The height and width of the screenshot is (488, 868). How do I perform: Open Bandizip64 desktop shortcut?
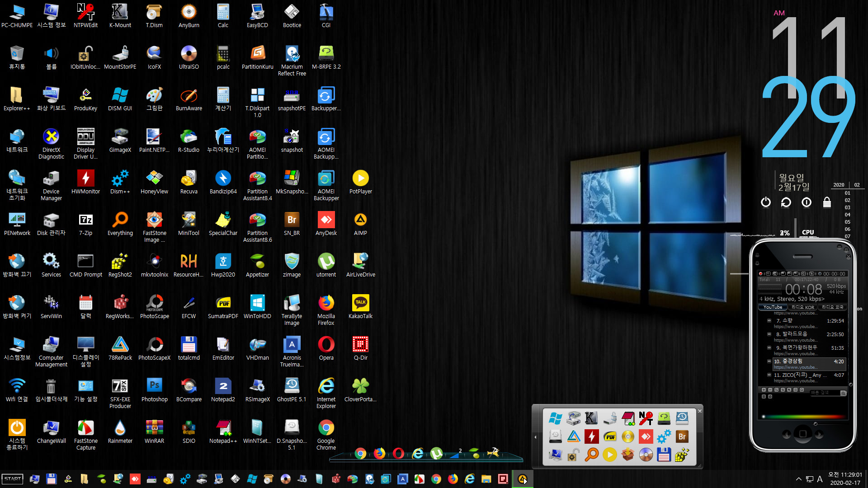point(223,182)
